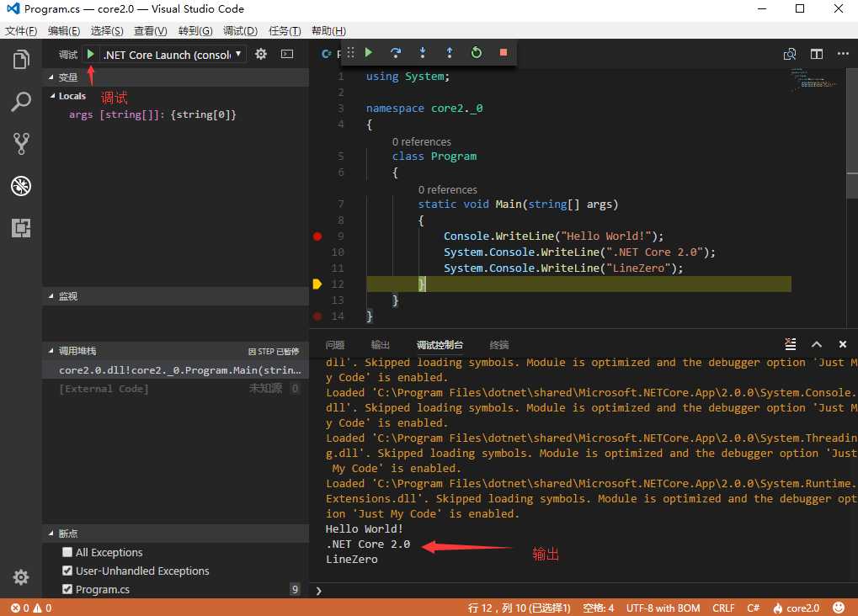Change line endings via CRLF
This screenshot has width=858, height=616.
coord(723,608)
